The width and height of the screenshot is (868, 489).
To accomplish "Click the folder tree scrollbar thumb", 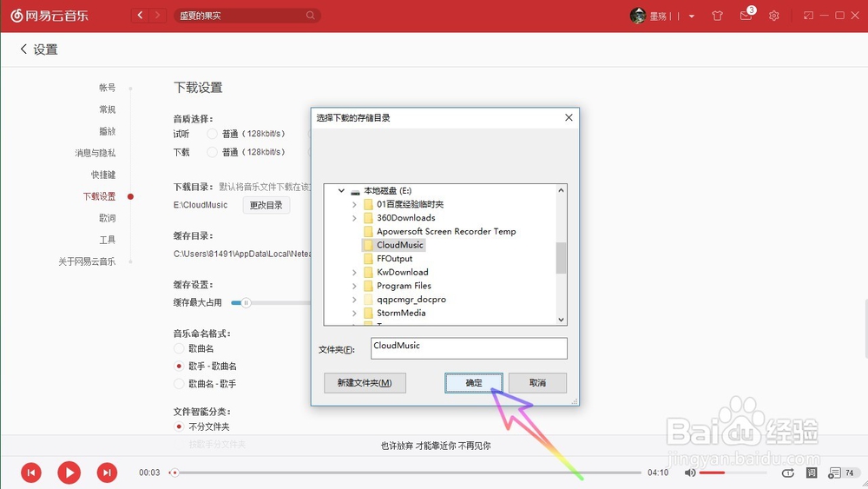I will tap(561, 257).
